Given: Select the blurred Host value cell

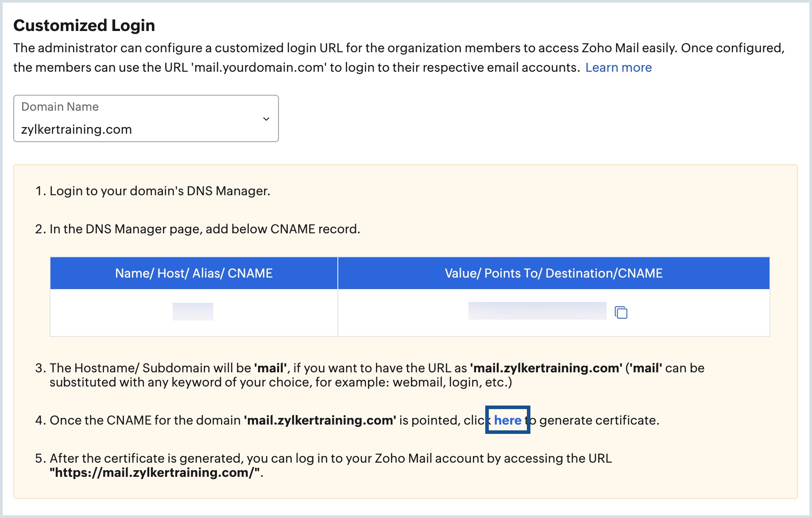Looking at the screenshot, I should click(x=193, y=311).
